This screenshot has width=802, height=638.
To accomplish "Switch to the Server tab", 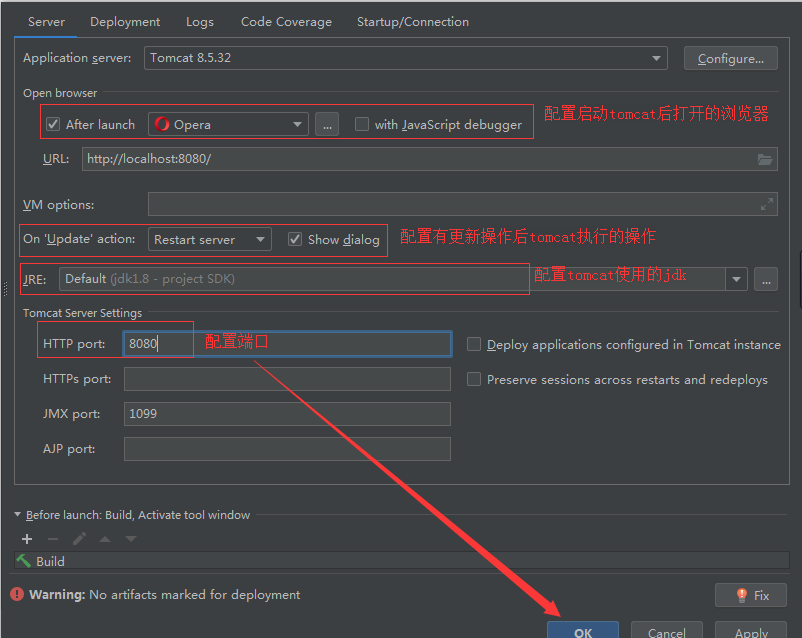I will [x=46, y=22].
